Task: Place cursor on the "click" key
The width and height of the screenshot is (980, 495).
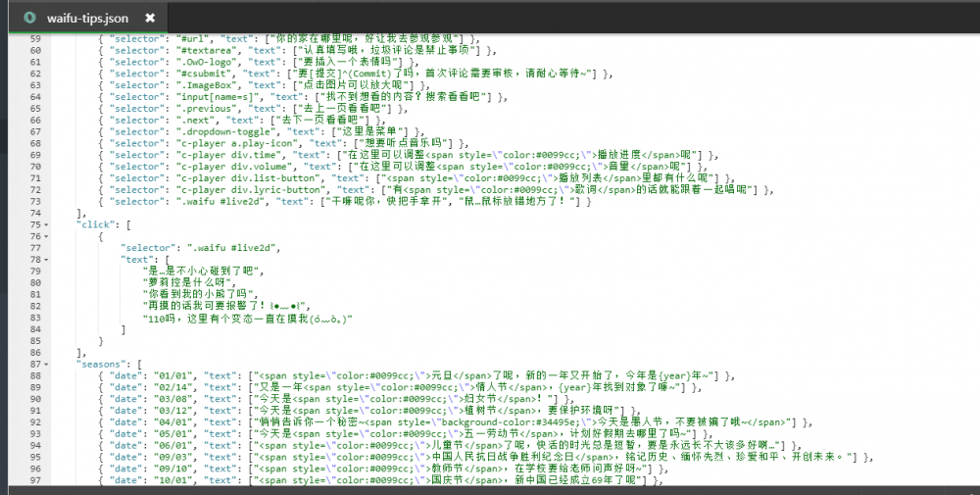Action: pos(94,224)
